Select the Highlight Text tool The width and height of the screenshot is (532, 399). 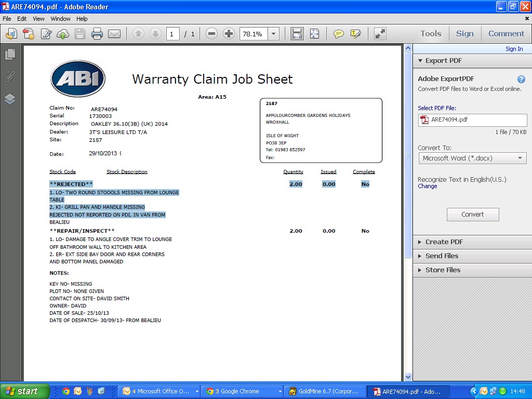[x=355, y=34]
